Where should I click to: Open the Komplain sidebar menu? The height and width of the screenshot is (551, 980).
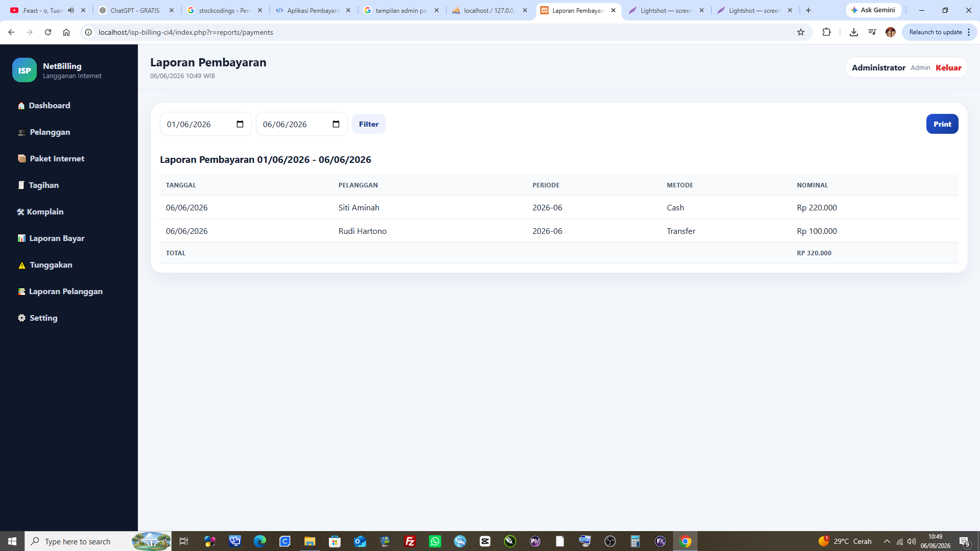click(x=40, y=211)
